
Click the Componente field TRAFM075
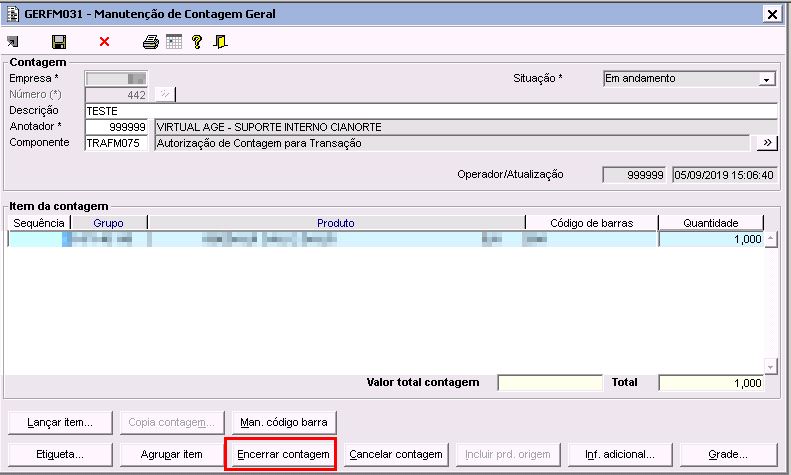tap(117, 143)
